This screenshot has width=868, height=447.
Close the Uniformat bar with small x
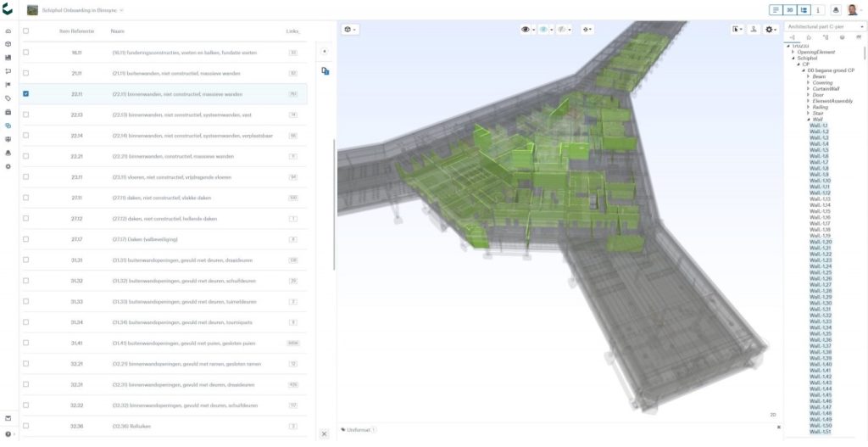[778, 427]
